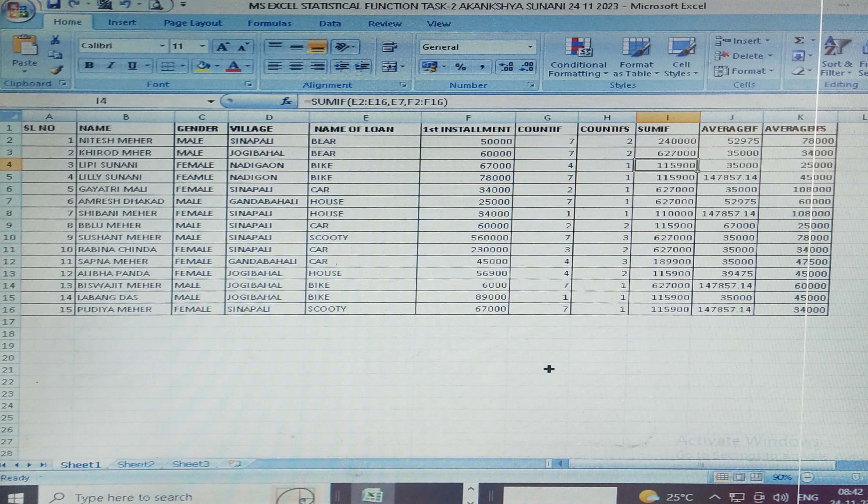The height and width of the screenshot is (504, 868).
Task: Expand the General number format dropdown
Action: click(530, 47)
